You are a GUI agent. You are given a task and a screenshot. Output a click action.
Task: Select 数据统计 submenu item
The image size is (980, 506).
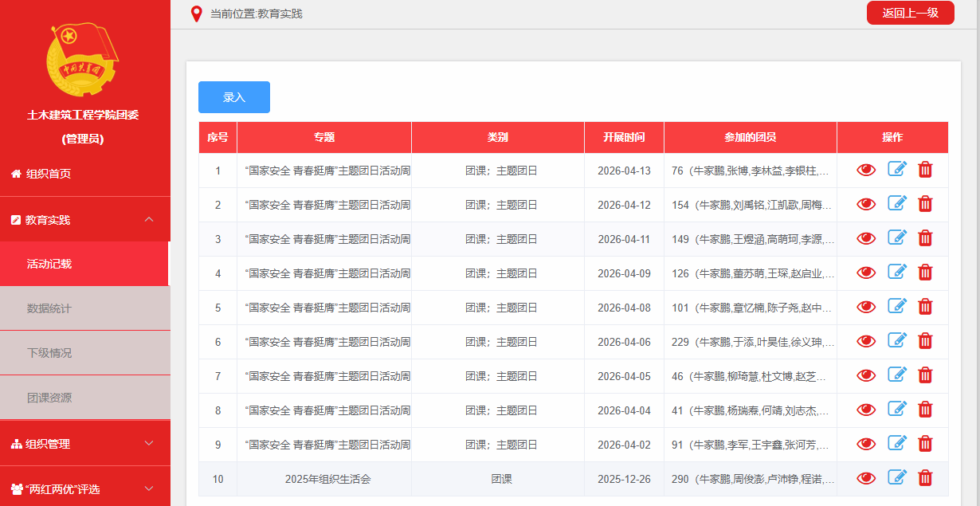coord(49,308)
